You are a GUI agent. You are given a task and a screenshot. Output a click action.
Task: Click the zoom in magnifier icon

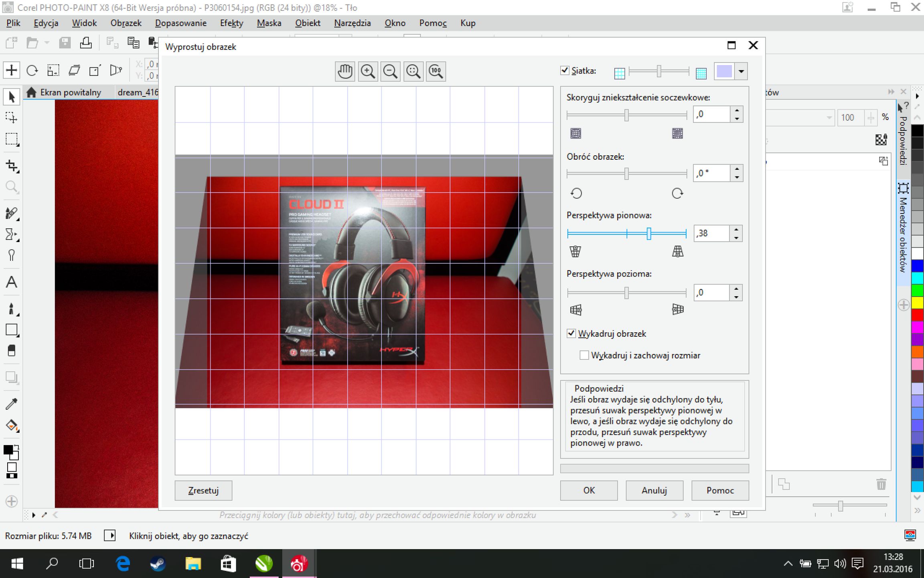point(367,71)
